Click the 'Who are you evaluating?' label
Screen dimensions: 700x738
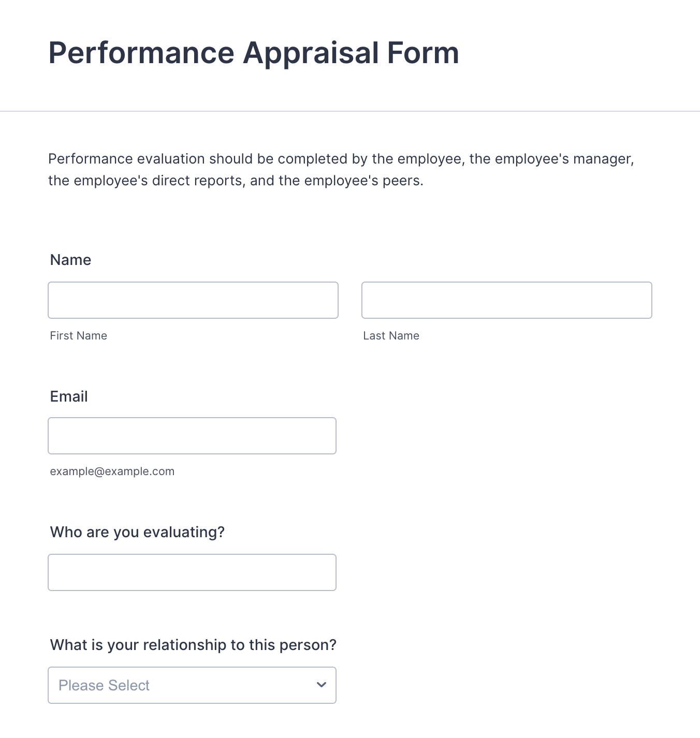coord(137,532)
